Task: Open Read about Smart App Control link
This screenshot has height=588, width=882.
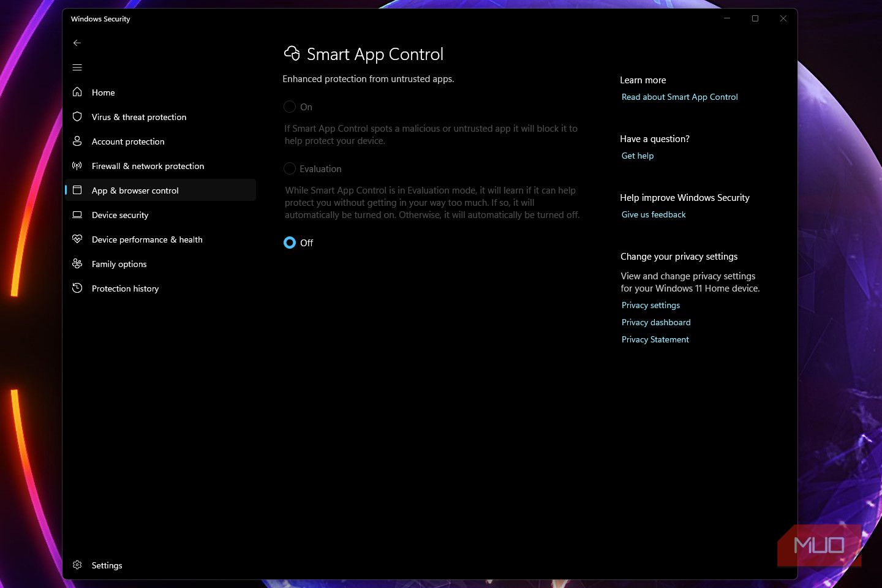Action: point(679,97)
